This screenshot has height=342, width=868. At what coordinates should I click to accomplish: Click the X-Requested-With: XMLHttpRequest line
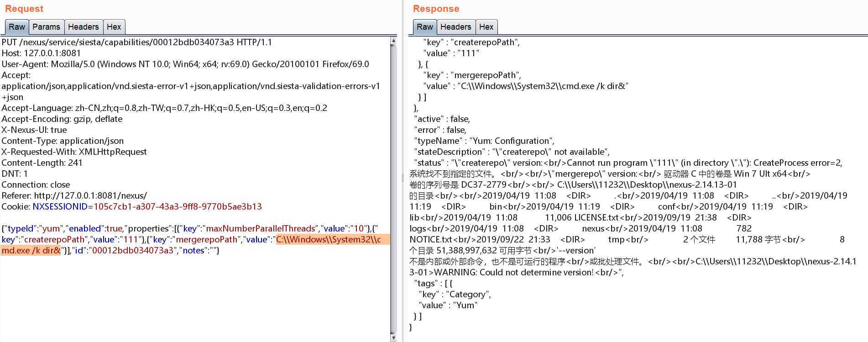74,152
